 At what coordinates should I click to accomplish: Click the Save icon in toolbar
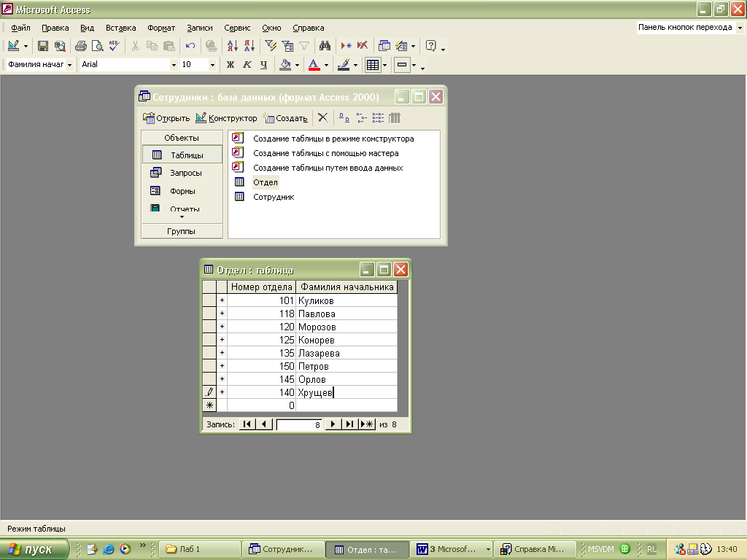point(43,46)
